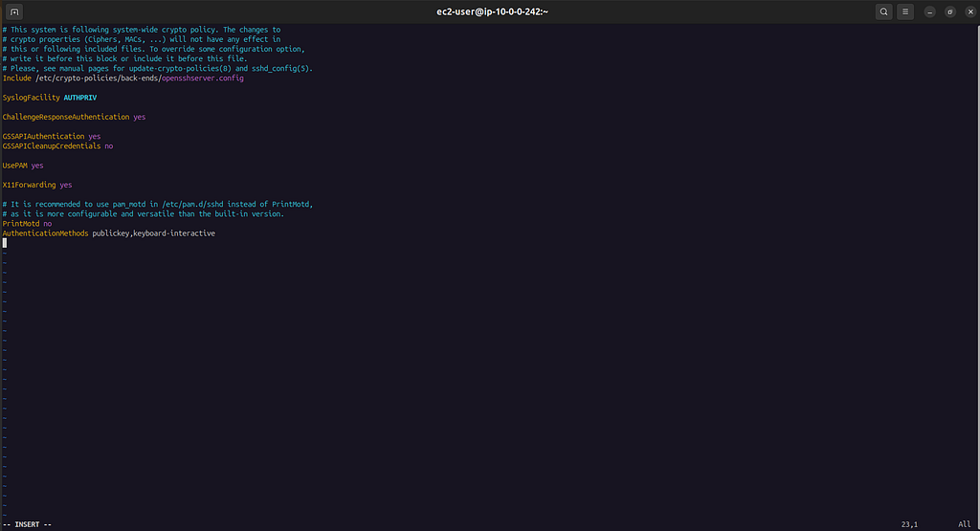Click yes after GSSAPIAuthentication
The height and width of the screenshot is (531, 980).
click(x=95, y=136)
